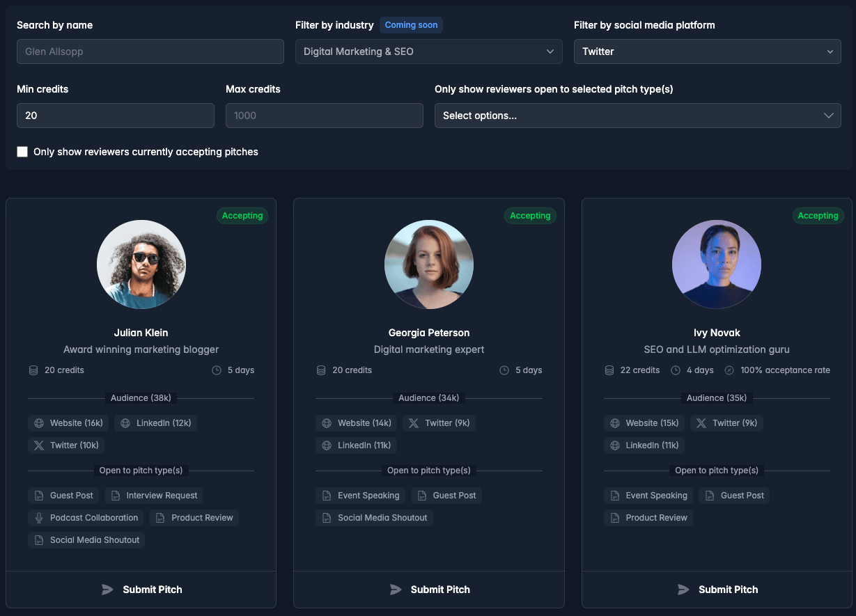
Task: Focus the Search by name field
Action: tap(150, 52)
